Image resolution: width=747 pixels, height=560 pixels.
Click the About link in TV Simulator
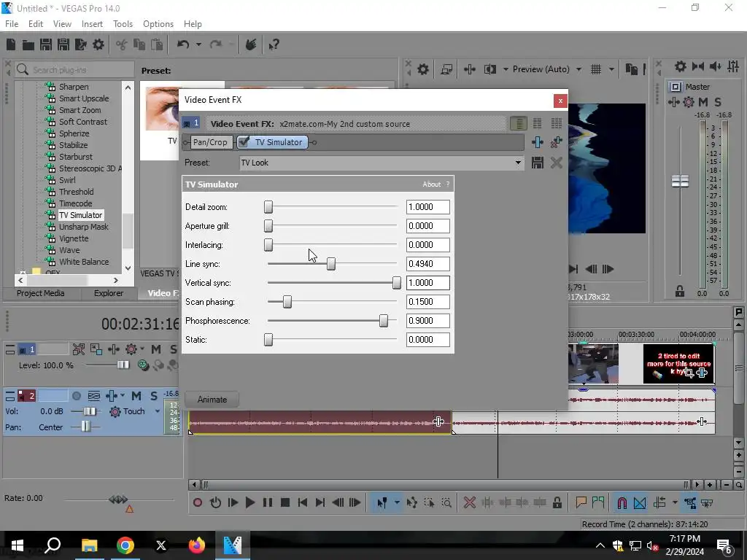coord(432,184)
